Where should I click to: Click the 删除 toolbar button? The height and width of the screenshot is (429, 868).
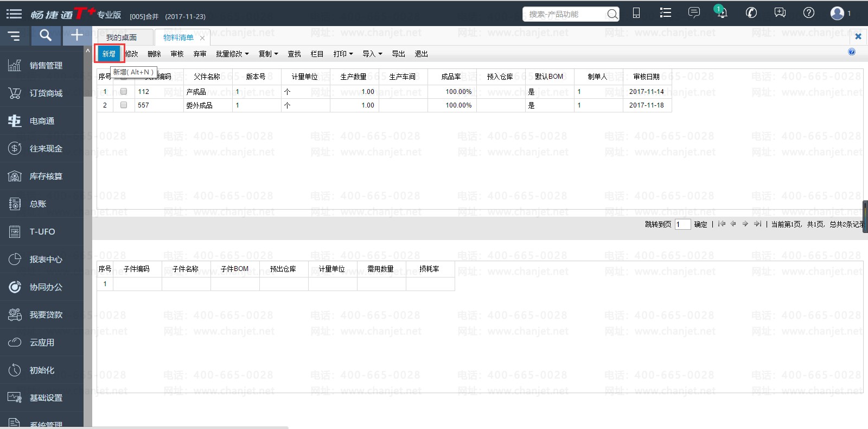[154, 54]
